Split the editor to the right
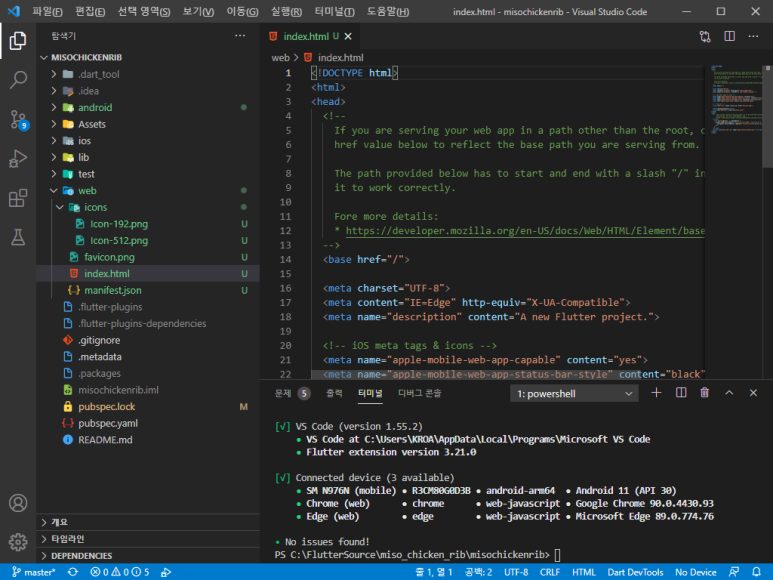 729,36
